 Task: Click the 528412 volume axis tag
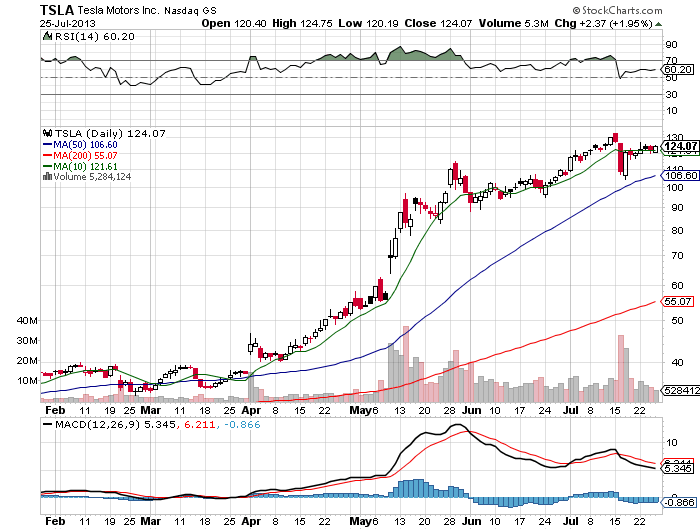point(680,390)
